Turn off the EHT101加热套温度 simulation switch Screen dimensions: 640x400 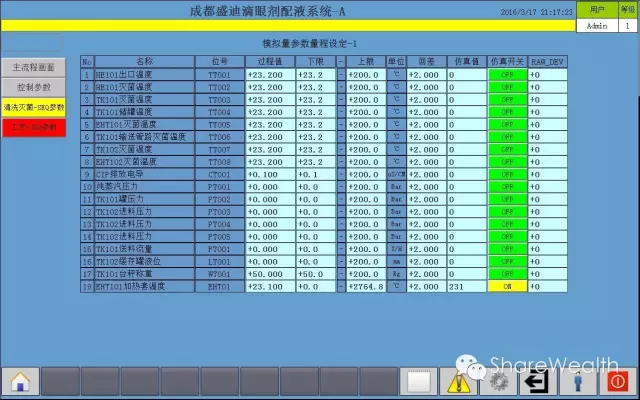(507, 287)
